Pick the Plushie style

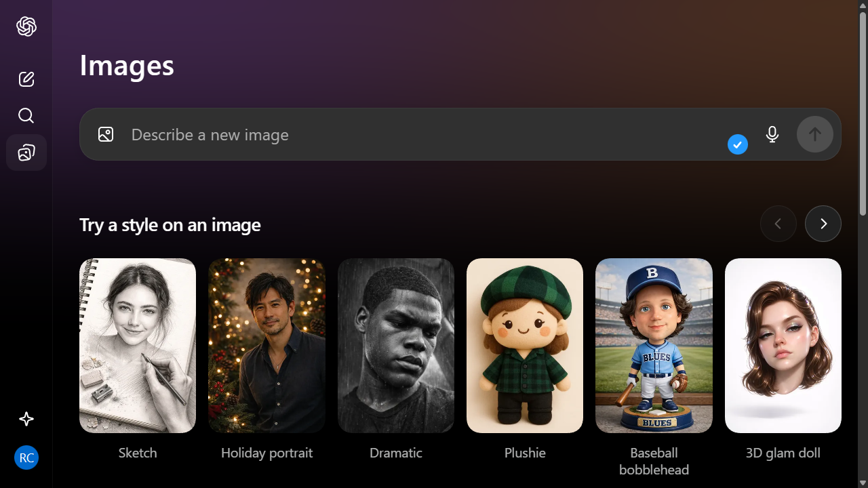pyautogui.click(x=524, y=346)
